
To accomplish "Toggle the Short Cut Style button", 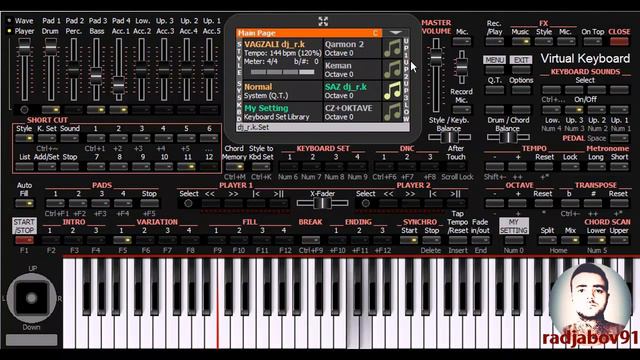I will [x=24, y=138].
